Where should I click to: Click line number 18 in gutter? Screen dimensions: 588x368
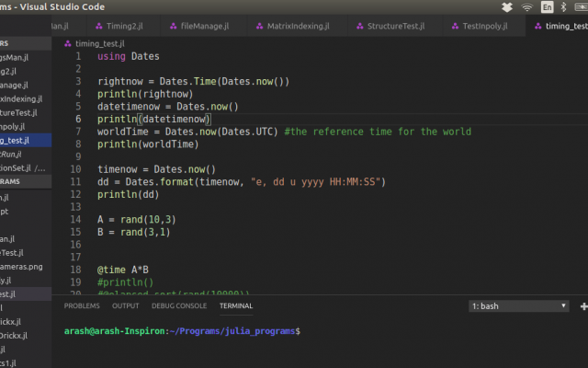pyautogui.click(x=75, y=270)
